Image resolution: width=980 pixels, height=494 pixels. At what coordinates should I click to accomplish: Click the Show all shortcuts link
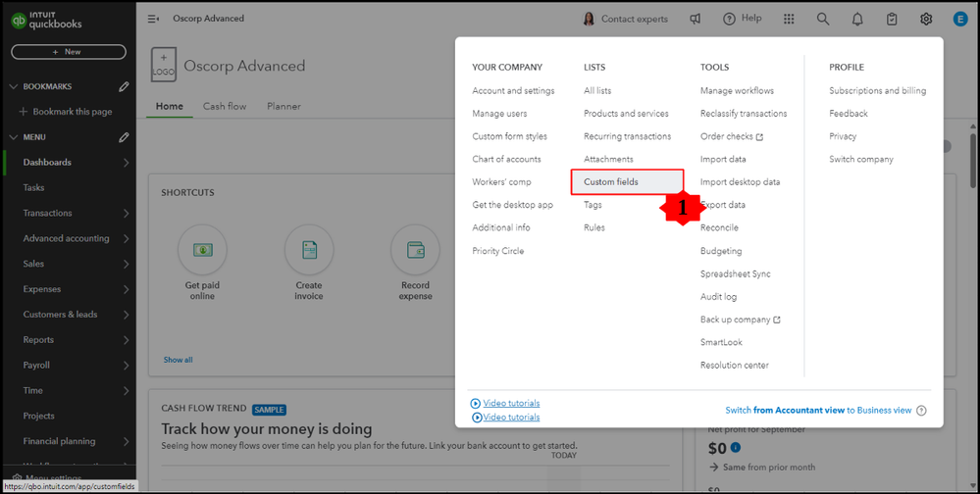pyautogui.click(x=179, y=360)
